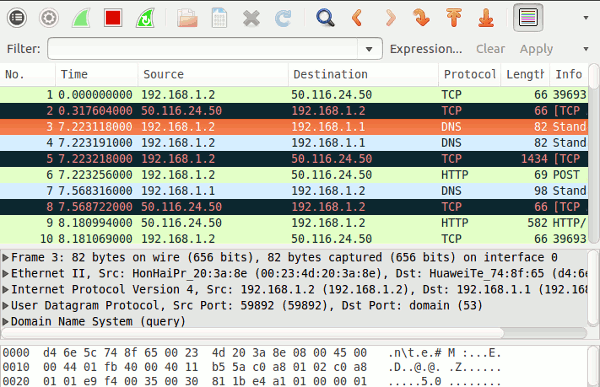Reload this capture file icon
Viewport: 600px width, 387px height.
(x=283, y=18)
